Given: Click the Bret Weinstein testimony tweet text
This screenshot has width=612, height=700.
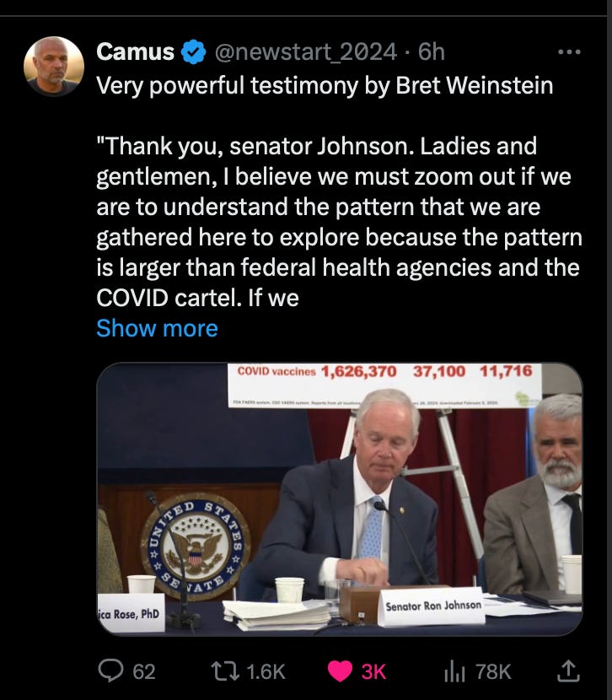Looking at the screenshot, I should [339, 191].
